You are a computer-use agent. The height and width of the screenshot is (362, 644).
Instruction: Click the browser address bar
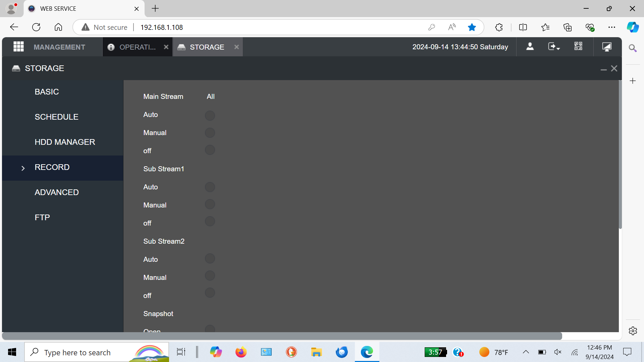tap(278, 27)
